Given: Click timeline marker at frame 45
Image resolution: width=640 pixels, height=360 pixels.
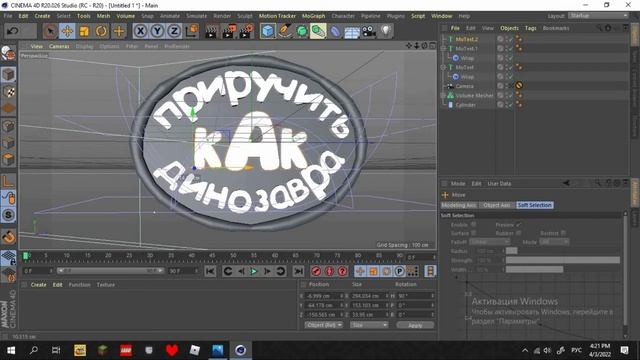Looking at the screenshot, I should tap(212, 256).
